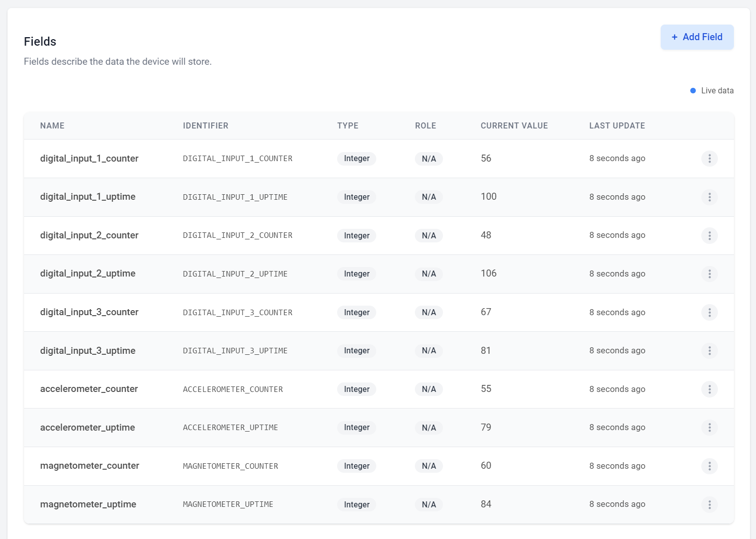Sort by the NAME column header
This screenshot has height=539, width=756.
(x=52, y=125)
